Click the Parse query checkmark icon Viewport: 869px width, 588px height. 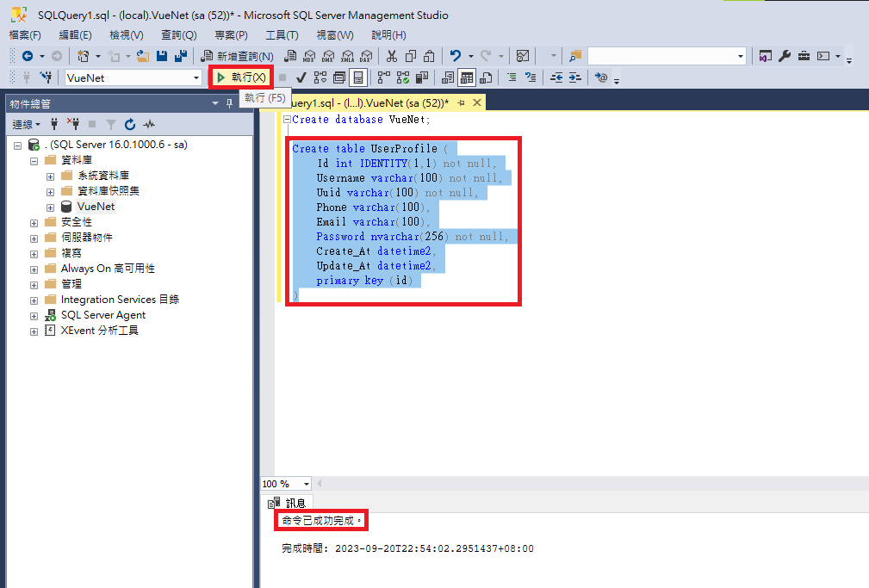tap(301, 77)
